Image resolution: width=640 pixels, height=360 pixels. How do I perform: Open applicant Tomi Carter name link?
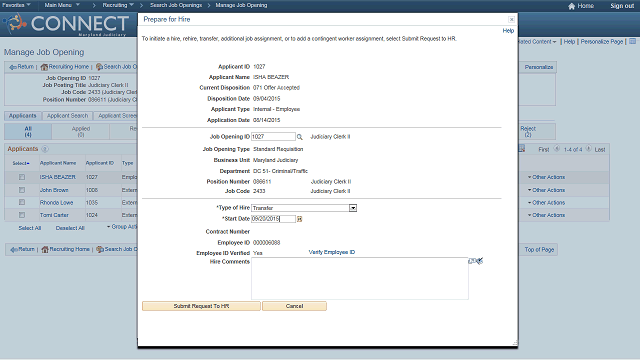[54, 215]
